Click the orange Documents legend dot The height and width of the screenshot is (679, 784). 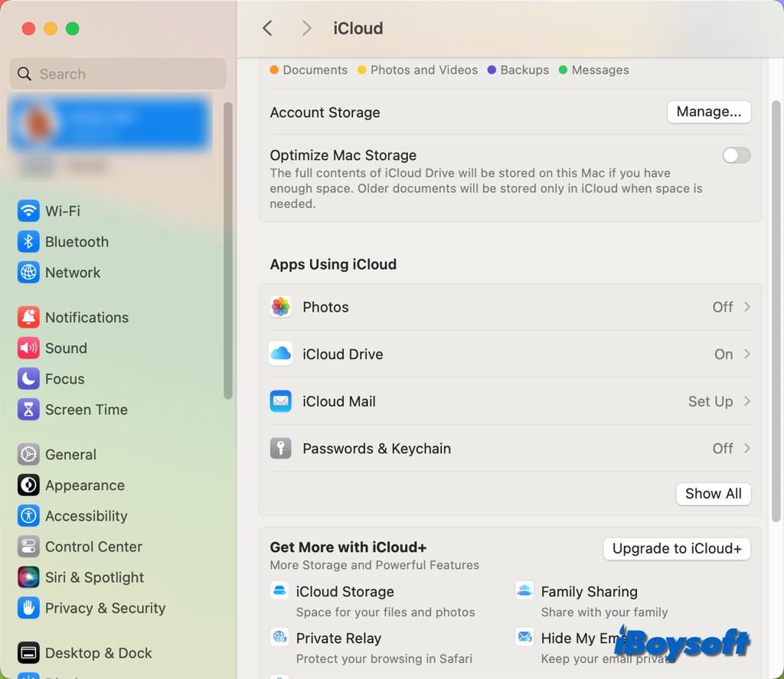[274, 70]
